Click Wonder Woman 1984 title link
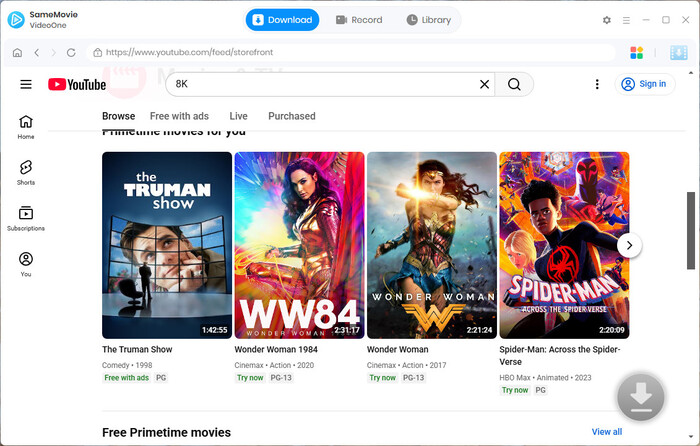 coord(276,350)
